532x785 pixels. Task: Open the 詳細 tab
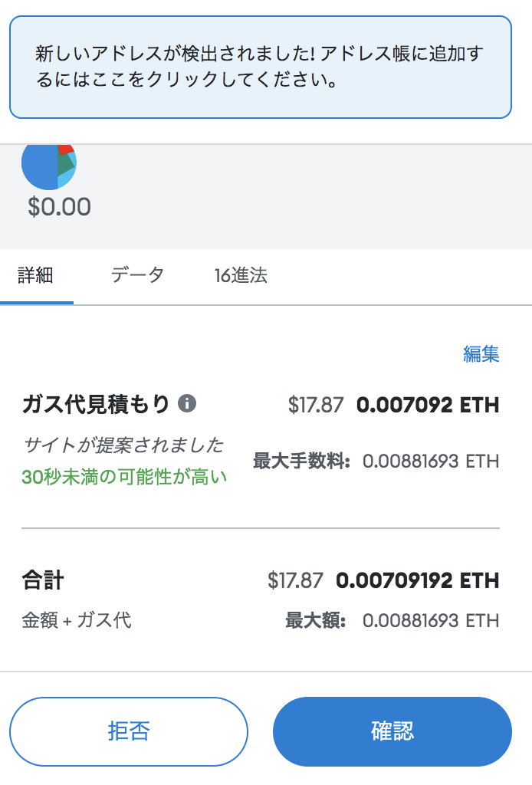coord(37,276)
